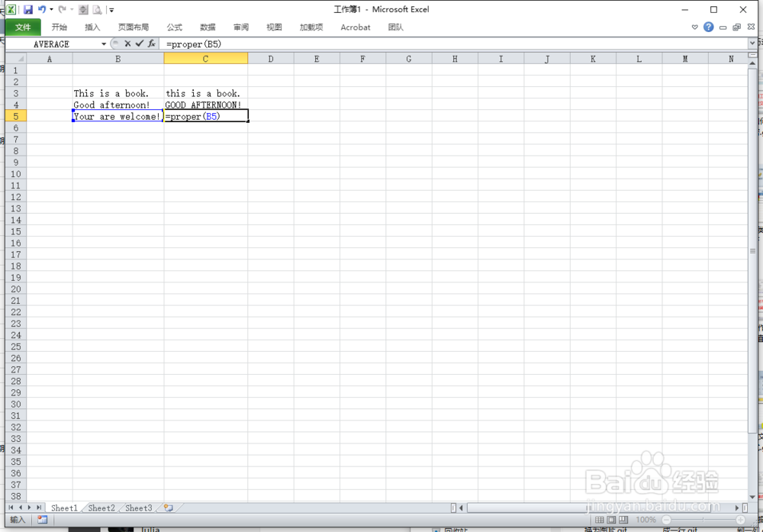Click cell C4 containing 'GOOD AFTERNOON!'

tap(206, 105)
